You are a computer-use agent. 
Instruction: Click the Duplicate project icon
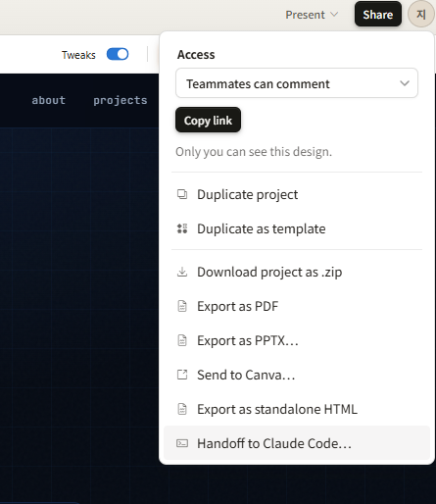coord(182,194)
